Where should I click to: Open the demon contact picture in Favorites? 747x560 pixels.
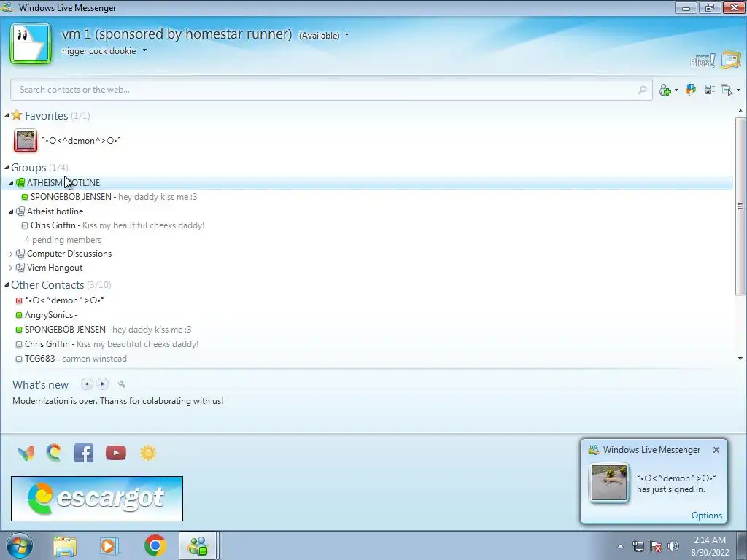point(26,141)
